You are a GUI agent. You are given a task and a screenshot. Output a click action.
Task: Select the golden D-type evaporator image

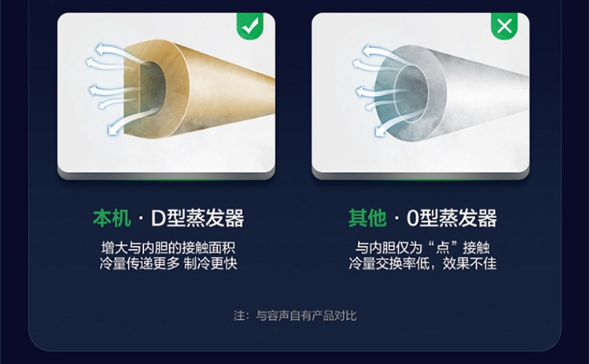166,93
